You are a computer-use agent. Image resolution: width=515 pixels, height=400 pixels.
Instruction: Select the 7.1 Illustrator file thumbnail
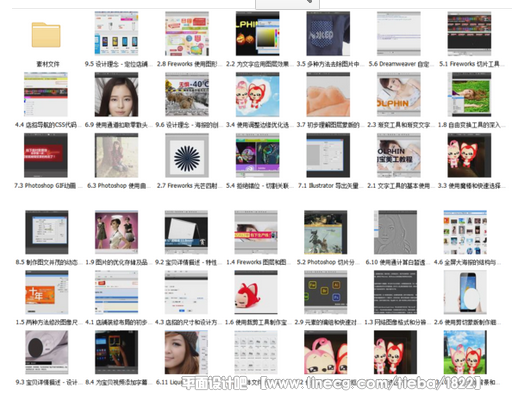tap(328, 155)
